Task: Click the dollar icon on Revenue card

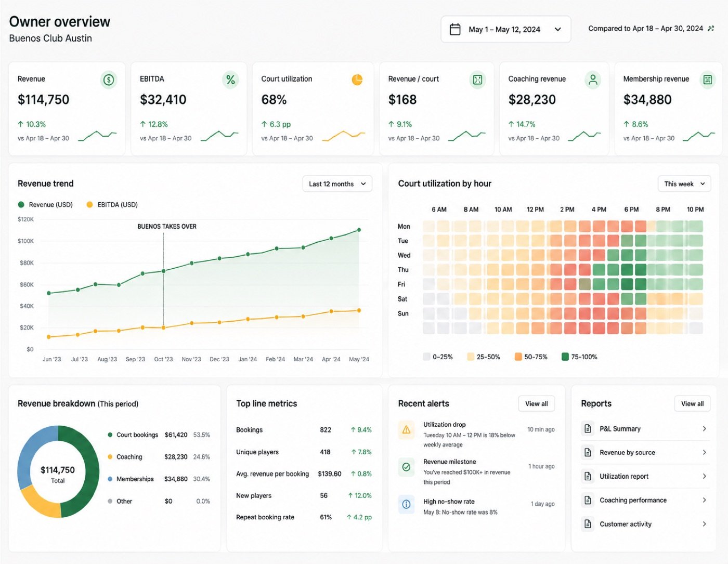Action: tap(108, 80)
